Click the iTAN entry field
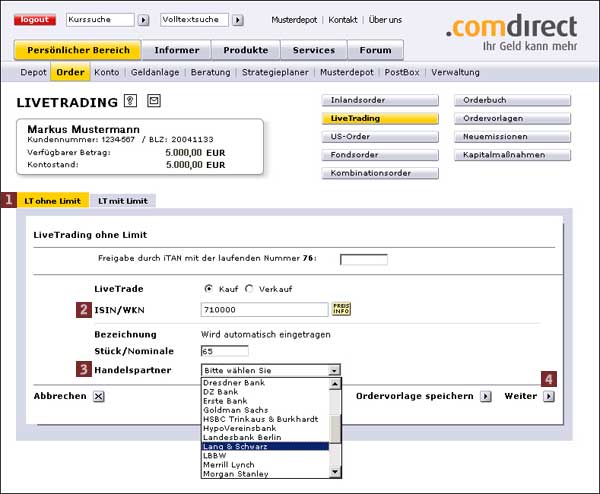This screenshot has height=494, width=600. pyautogui.click(x=363, y=260)
